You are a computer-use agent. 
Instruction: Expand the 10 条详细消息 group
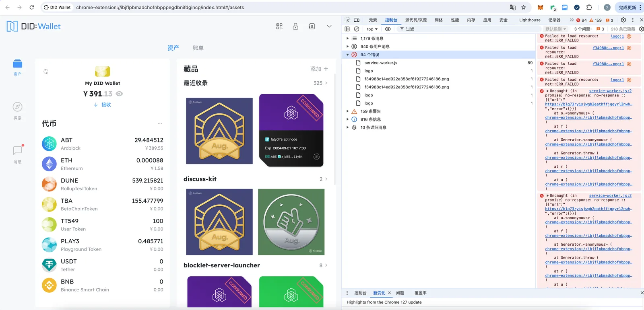347,127
